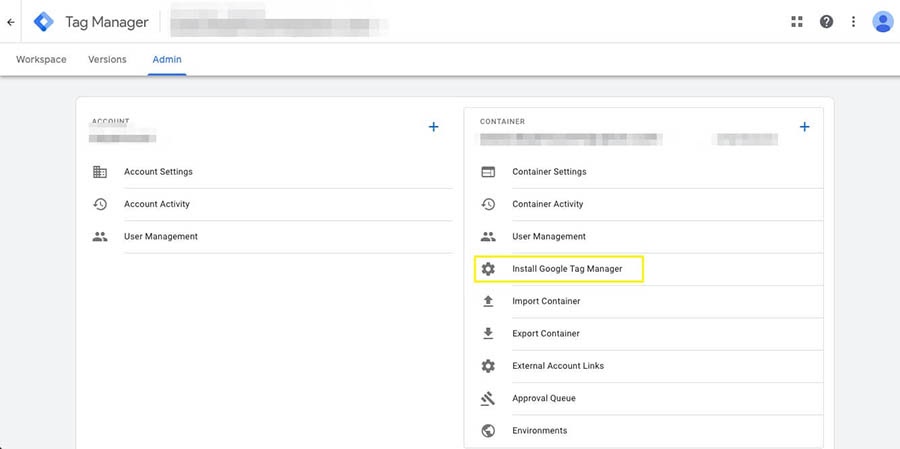Screen dimensions: 900x449
Task: Click the Approval Queue gavel icon
Action: 488,398
